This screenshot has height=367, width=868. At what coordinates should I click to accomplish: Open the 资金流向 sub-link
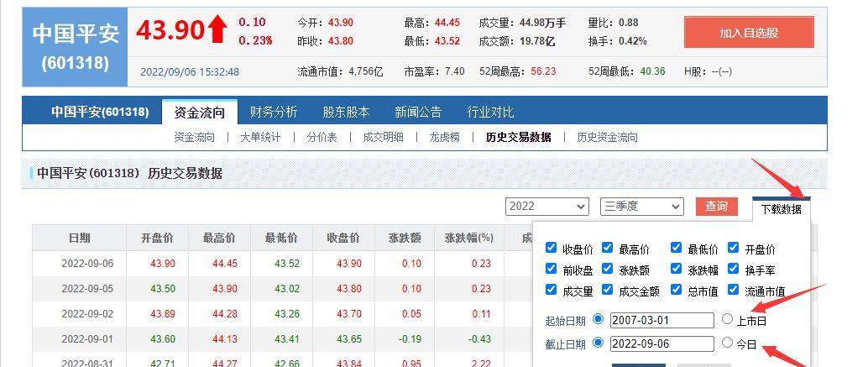pos(194,137)
